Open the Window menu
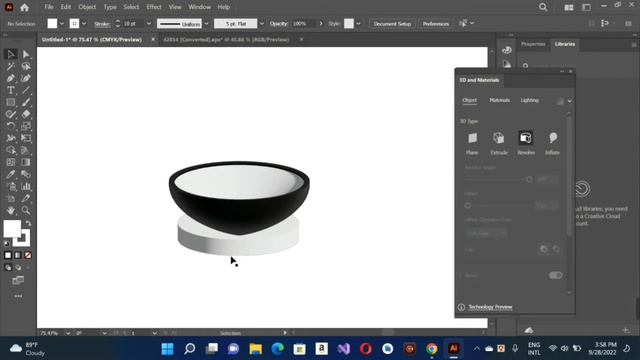 [200, 7]
